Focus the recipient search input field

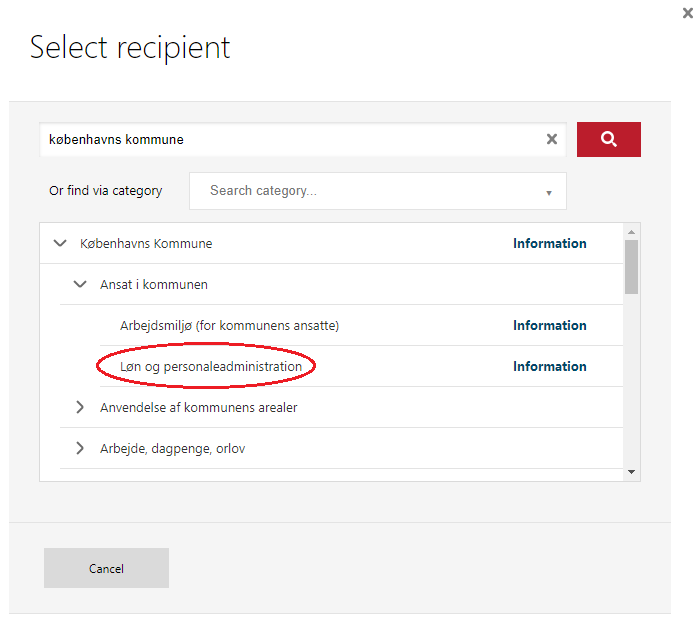click(303, 139)
